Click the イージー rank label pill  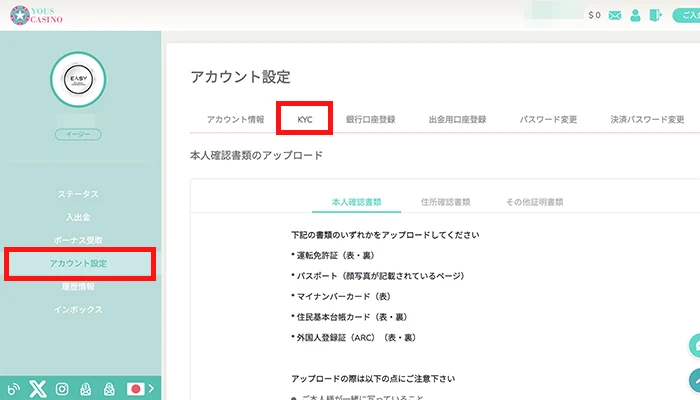point(78,134)
